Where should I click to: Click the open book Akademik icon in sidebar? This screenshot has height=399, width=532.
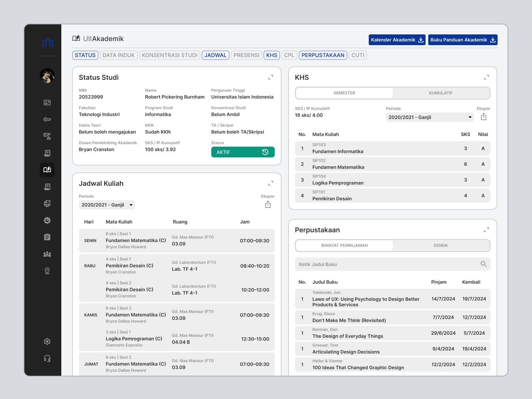click(47, 170)
